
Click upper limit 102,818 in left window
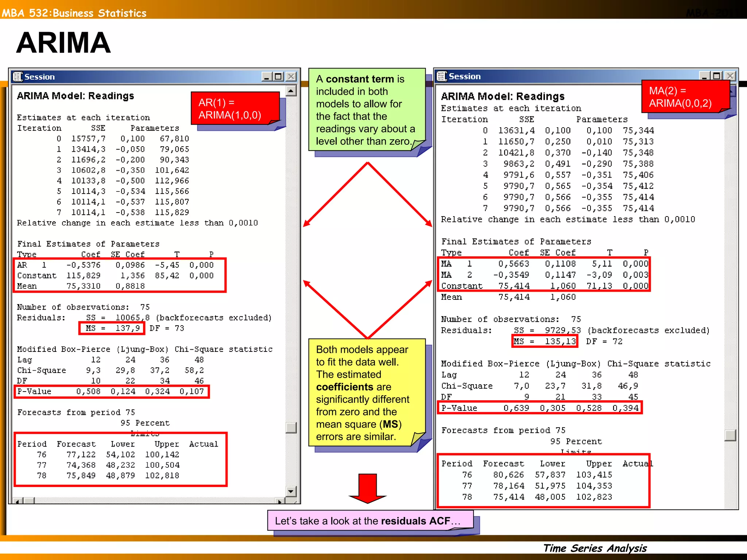point(162,476)
